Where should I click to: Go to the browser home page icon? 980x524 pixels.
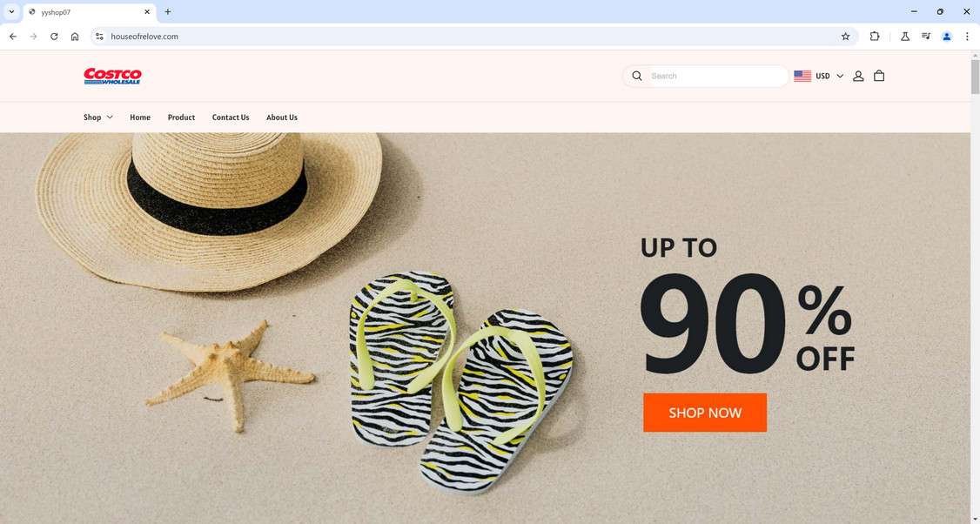75,37
